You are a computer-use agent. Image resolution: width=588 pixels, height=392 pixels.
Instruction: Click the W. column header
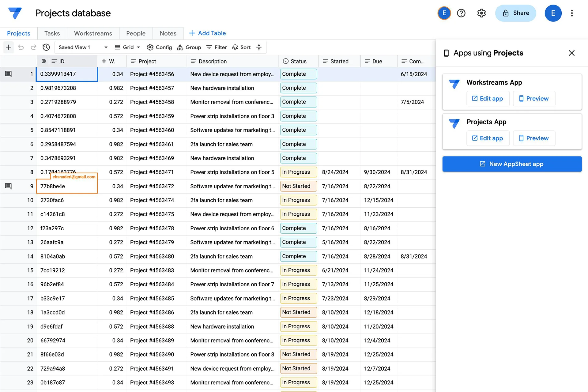click(x=112, y=61)
